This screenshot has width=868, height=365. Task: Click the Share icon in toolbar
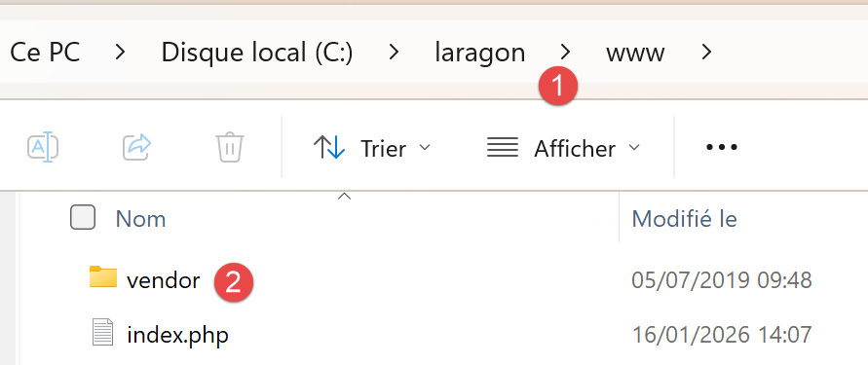136,147
